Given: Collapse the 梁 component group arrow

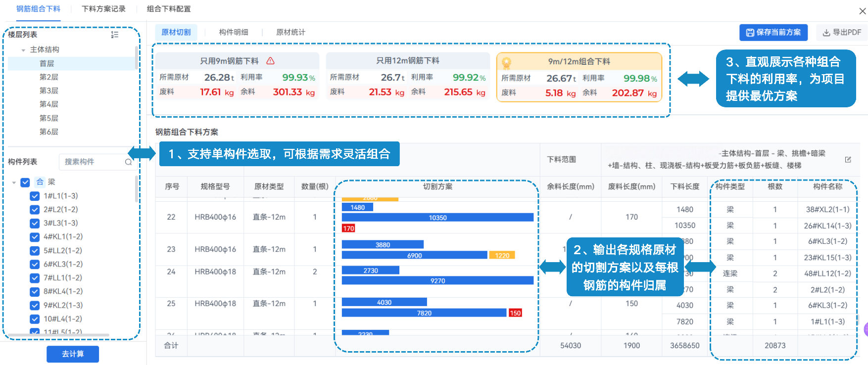Looking at the screenshot, I should [x=14, y=182].
